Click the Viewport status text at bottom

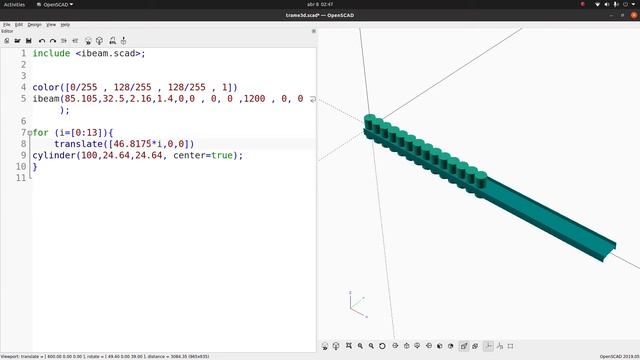(x=105, y=357)
